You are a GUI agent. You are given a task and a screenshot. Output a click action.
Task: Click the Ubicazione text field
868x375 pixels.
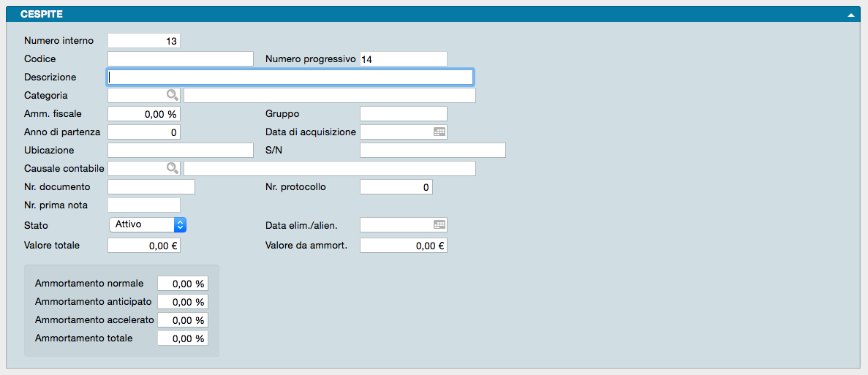pos(180,151)
